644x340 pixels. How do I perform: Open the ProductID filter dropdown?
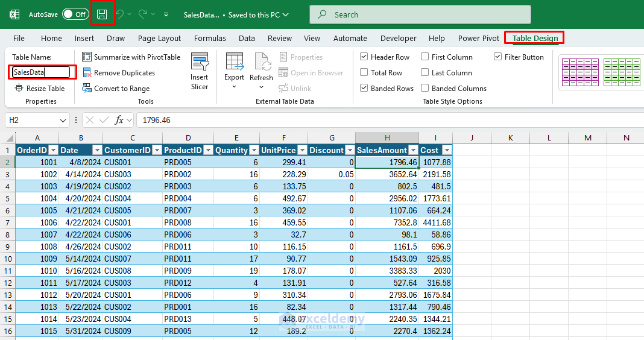coord(208,150)
